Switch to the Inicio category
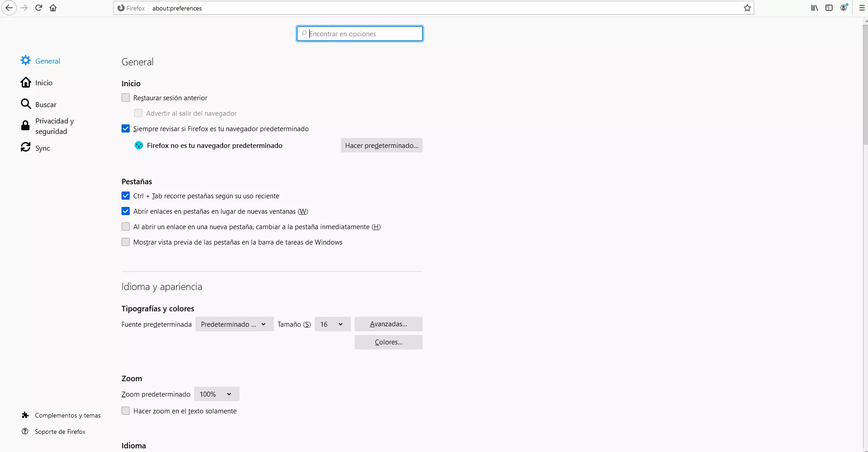 (44, 83)
